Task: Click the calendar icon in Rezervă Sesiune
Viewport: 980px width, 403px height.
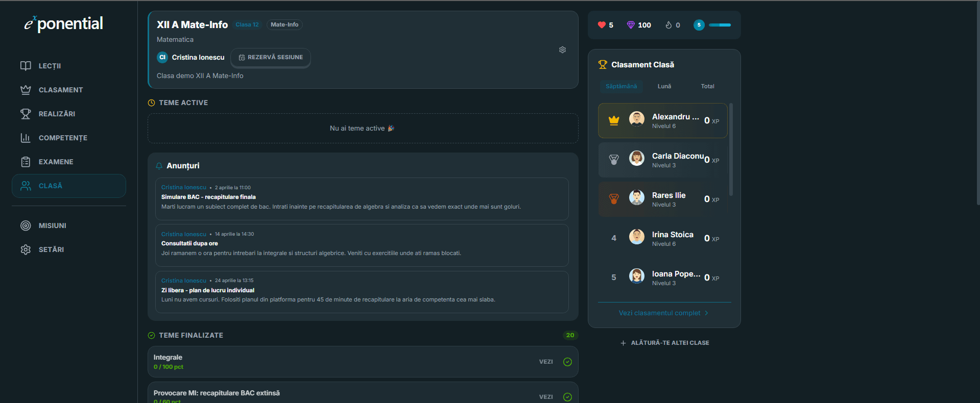Action: point(242,58)
